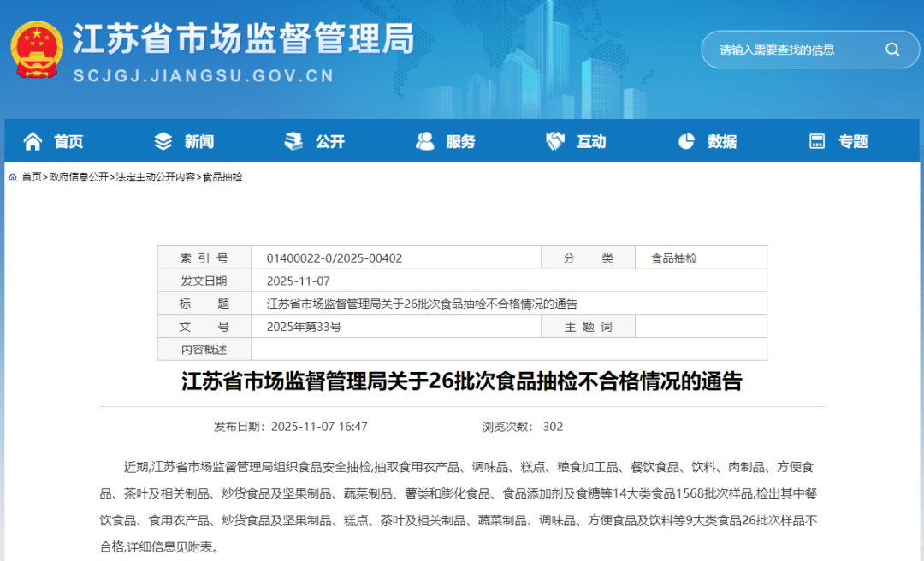924x561 pixels.
Task: Click the national emblem logo
Action: [x=36, y=50]
